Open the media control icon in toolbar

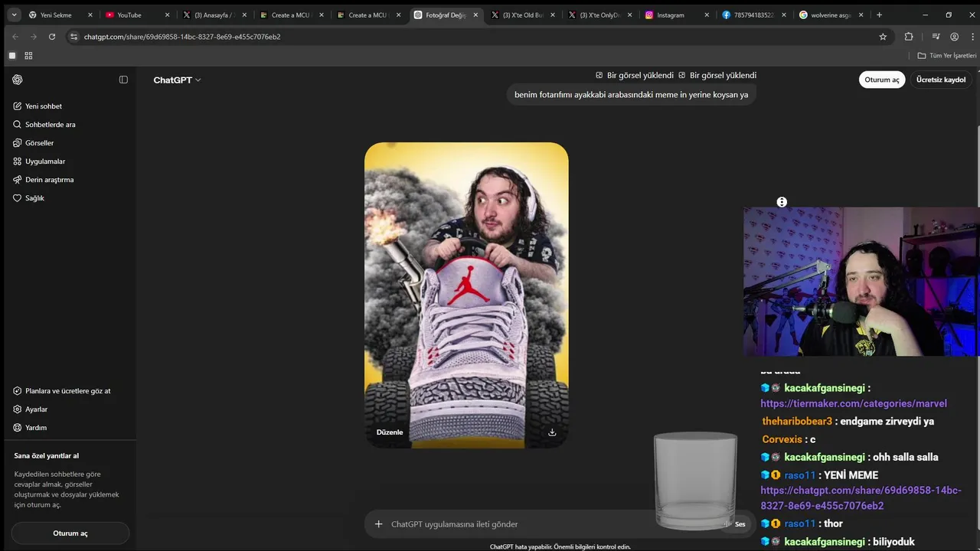(936, 37)
